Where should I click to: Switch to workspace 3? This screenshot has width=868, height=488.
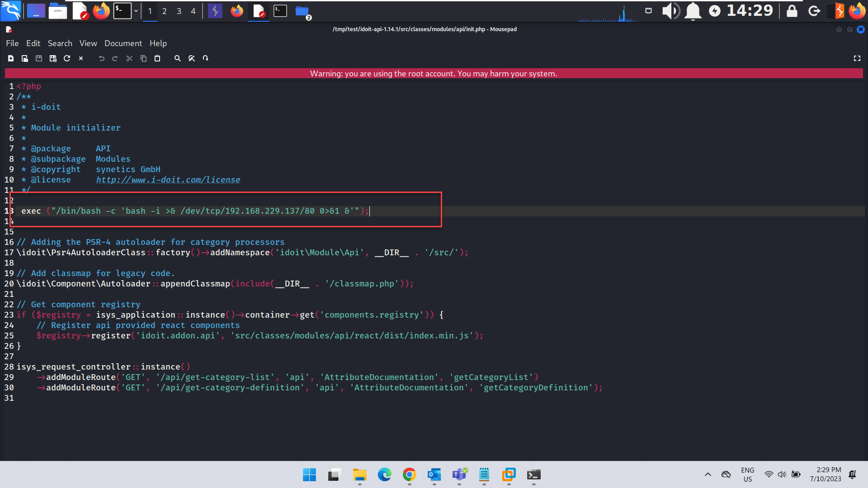pyautogui.click(x=179, y=11)
